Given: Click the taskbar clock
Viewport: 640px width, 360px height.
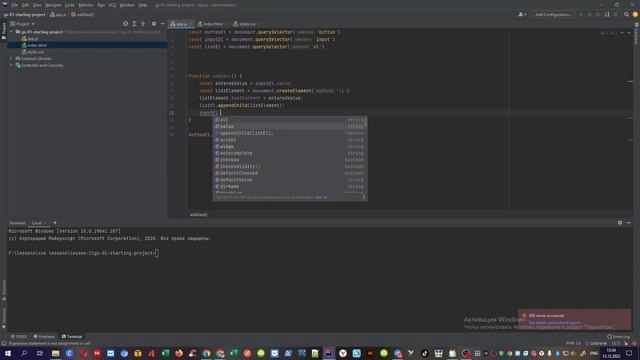Looking at the screenshot, I should [611, 353].
